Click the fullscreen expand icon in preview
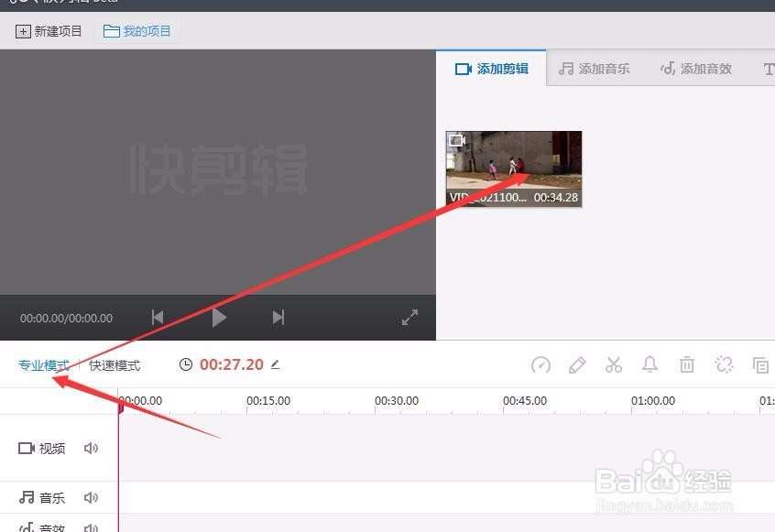This screenshot has width=775, height=532. tap(409, 317)
